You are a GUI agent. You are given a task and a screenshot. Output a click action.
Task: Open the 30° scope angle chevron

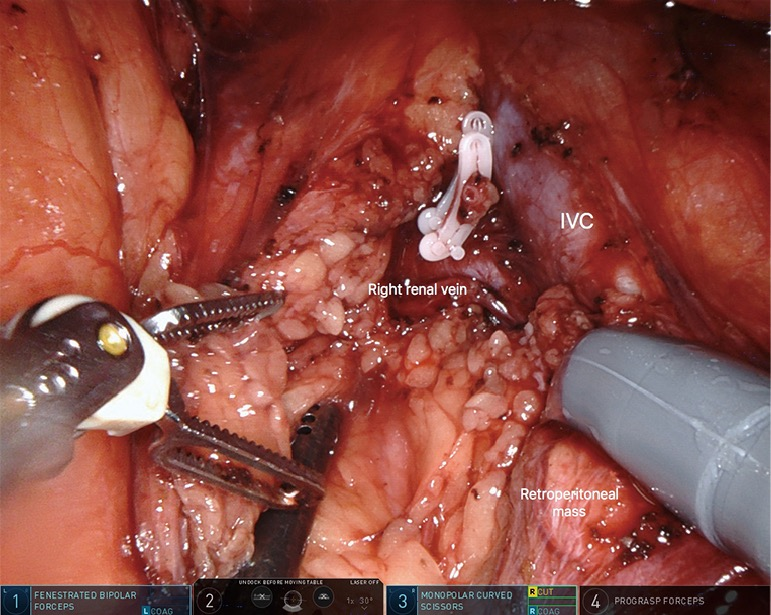tap(364, 609)
